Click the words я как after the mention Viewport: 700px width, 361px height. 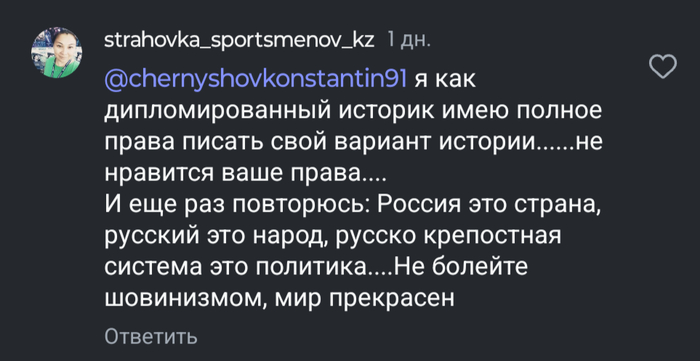[x=446, y=81]
